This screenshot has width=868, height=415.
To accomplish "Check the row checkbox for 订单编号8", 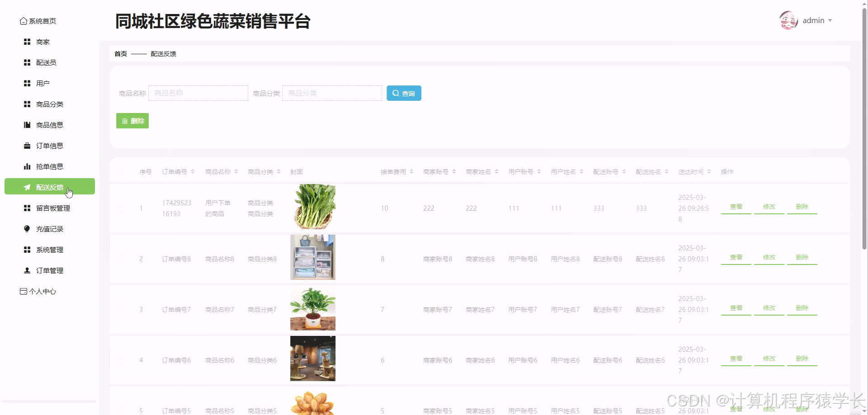I will (120, 259).
